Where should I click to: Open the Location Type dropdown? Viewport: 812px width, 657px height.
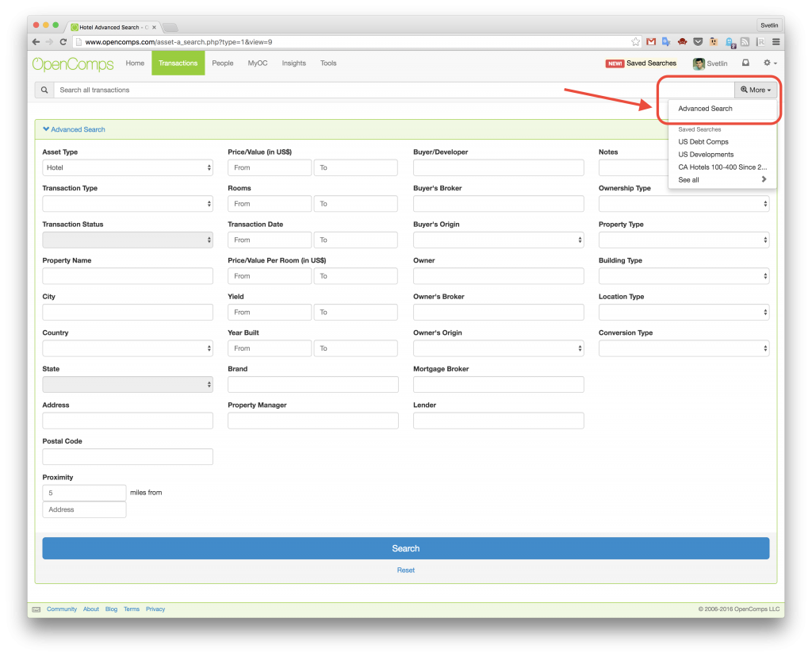[x=684, y=313]
